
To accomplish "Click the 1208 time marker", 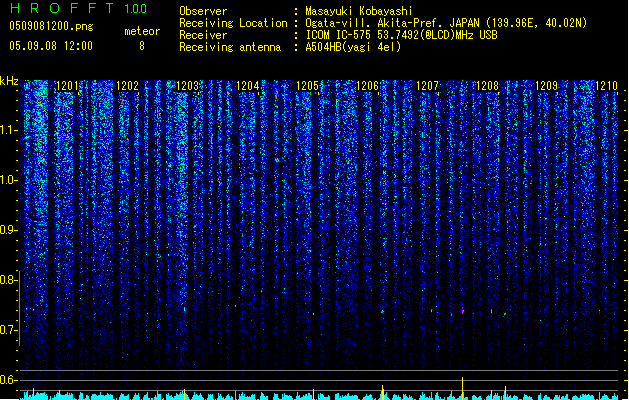I will coord(487,86).
